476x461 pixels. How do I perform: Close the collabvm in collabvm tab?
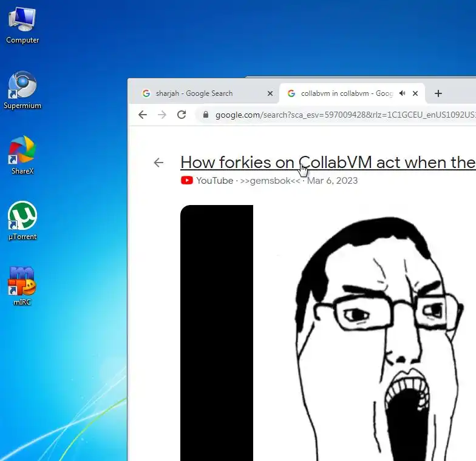click(x=415, y=93)
